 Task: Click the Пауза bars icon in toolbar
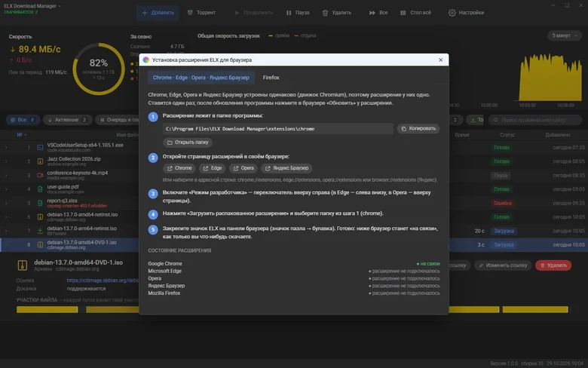coord(289,13)
